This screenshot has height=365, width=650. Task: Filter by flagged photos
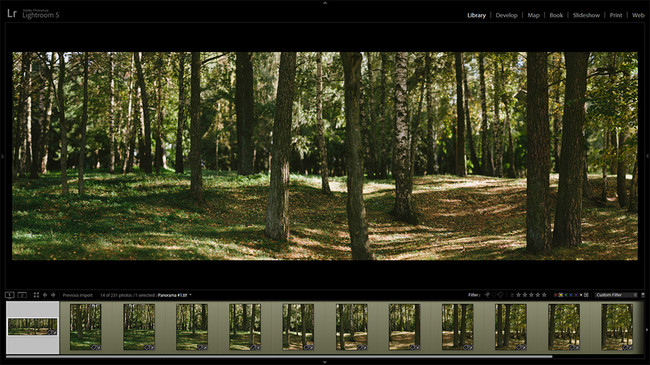(488, 295)
